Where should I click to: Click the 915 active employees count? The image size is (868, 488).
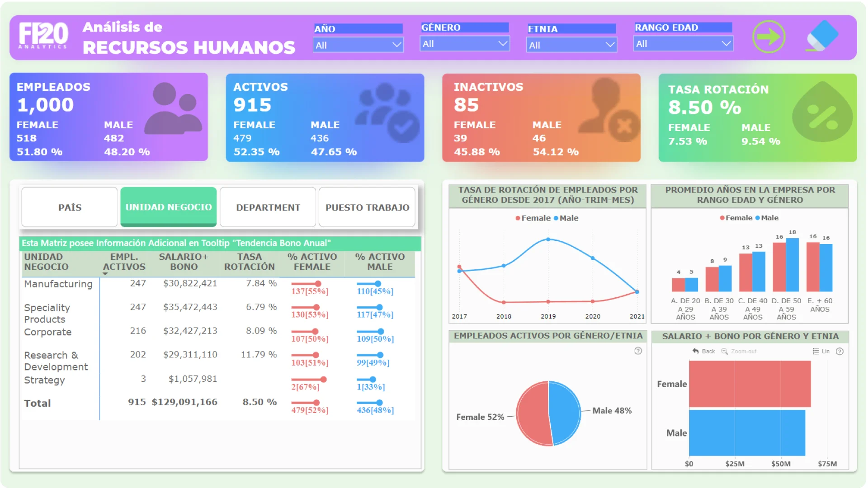[252, 105]
